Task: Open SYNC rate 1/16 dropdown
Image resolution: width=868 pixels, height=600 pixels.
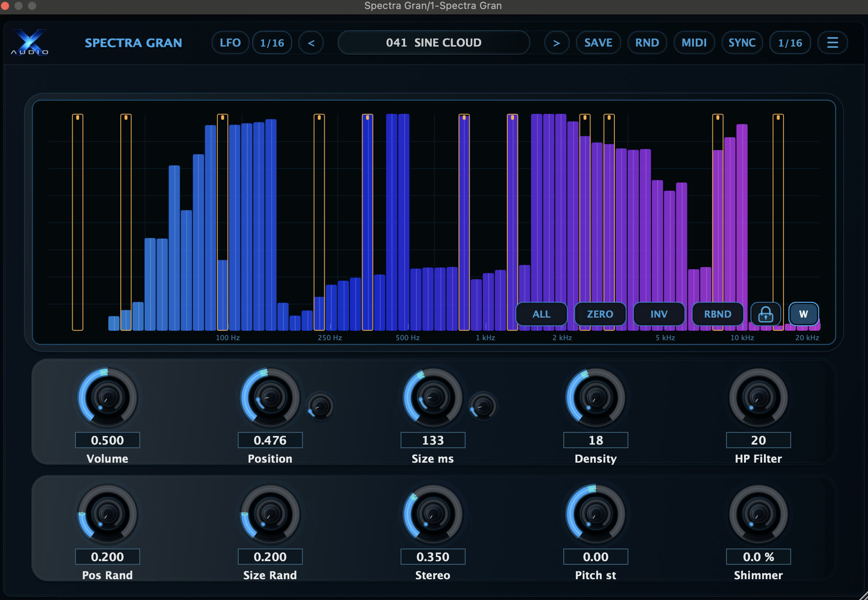Action: (x=790, y=43)
